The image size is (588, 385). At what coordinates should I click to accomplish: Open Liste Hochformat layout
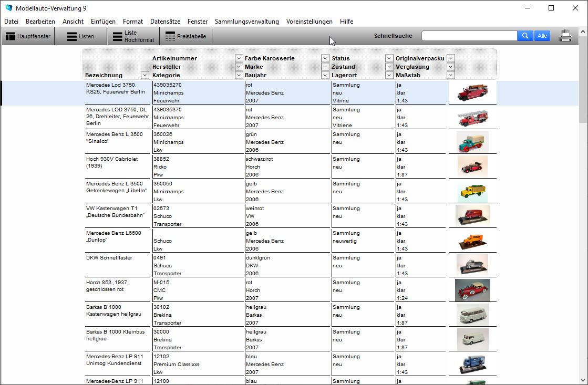pos(133,36)
